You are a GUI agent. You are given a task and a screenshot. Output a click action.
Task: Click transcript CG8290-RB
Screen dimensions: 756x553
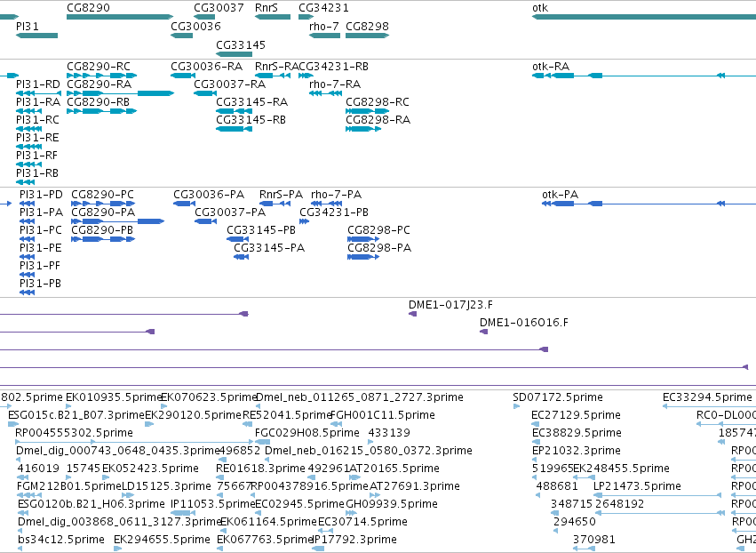(98, 102)
